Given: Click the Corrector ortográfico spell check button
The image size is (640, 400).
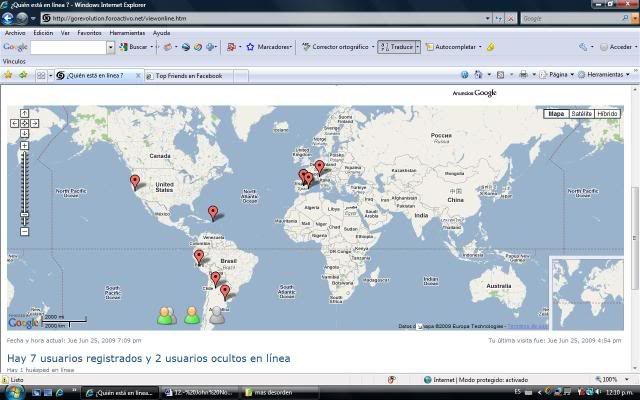Looking at the screenshot, I should 336,47.
